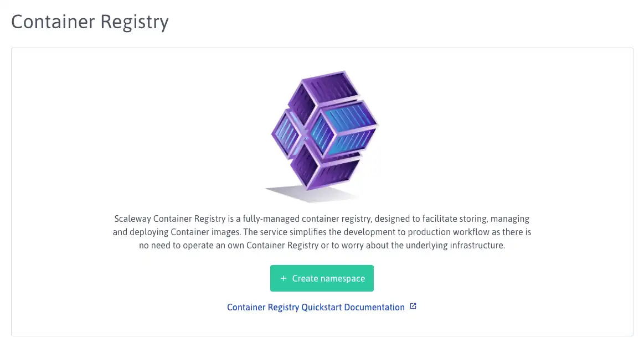The height and width of the screenshot is (343, 644).
Task: Click the word Quickstart in the documentation link
Action: 322,307
